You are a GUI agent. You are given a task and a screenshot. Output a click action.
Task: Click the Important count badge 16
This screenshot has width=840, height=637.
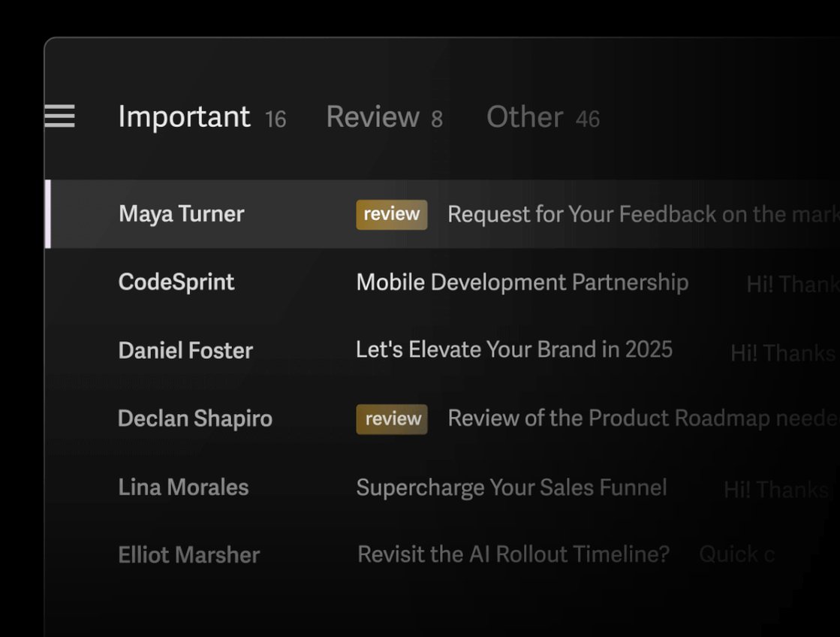pyautogui.click(x=276, y=119)
